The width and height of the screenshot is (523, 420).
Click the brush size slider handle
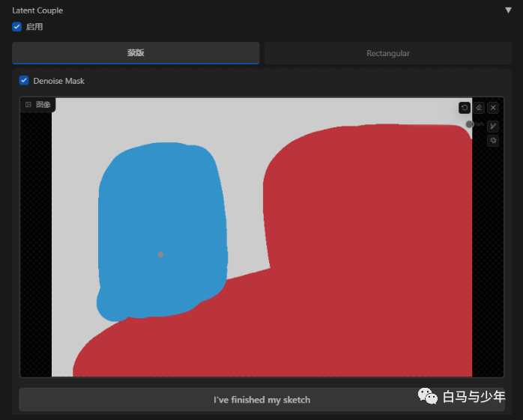[x=470, y=124]
